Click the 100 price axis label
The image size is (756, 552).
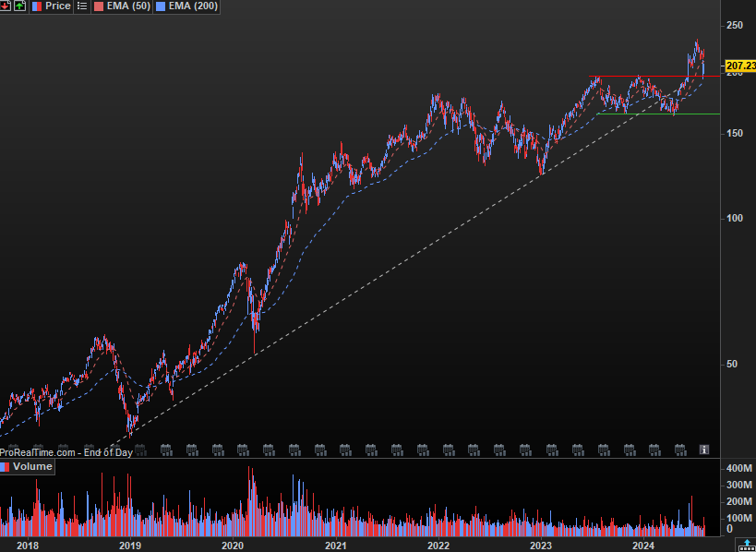(x=735, y=219)
